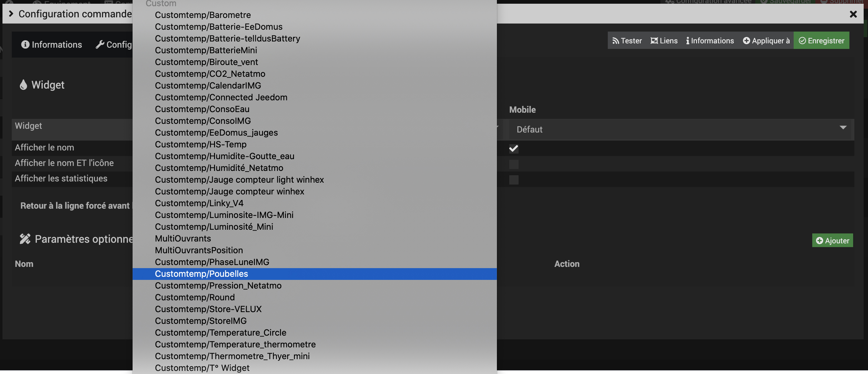868x374 pixels.
Task: Select Customtemp/Poubelles in the list
Action: pos(201,274)
